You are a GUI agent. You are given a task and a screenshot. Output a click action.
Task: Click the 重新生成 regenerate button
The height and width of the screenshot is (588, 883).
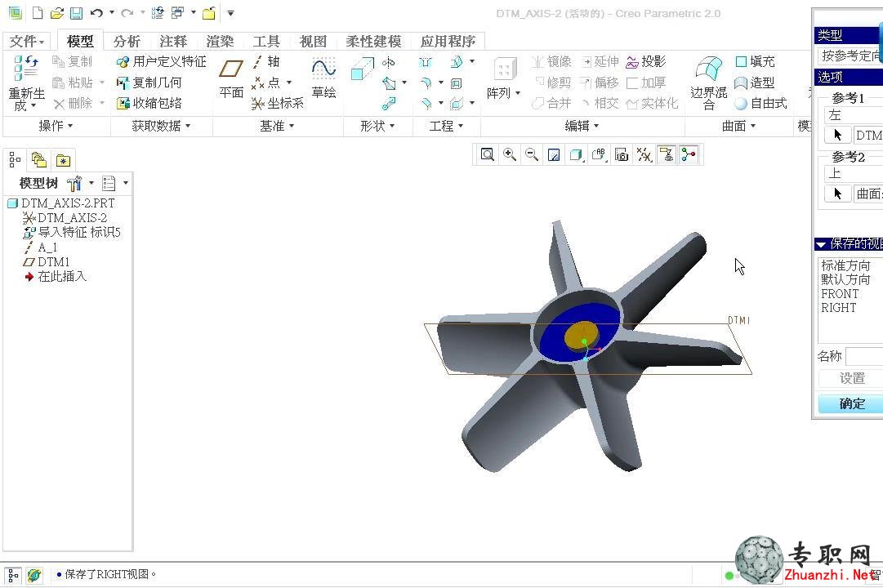coord(26,82)
